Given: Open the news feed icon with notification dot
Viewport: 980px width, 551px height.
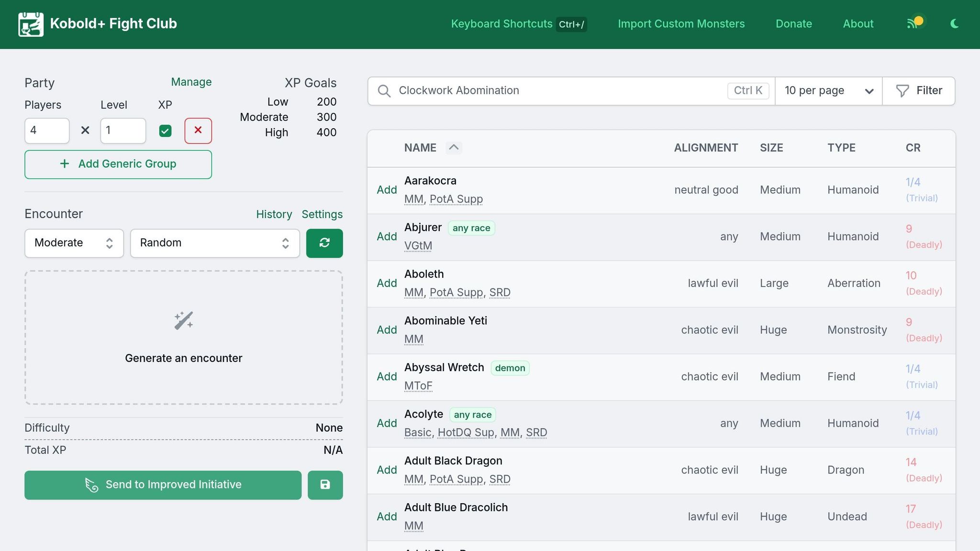Looking at the screenshot, I should [x=913, y=23].
